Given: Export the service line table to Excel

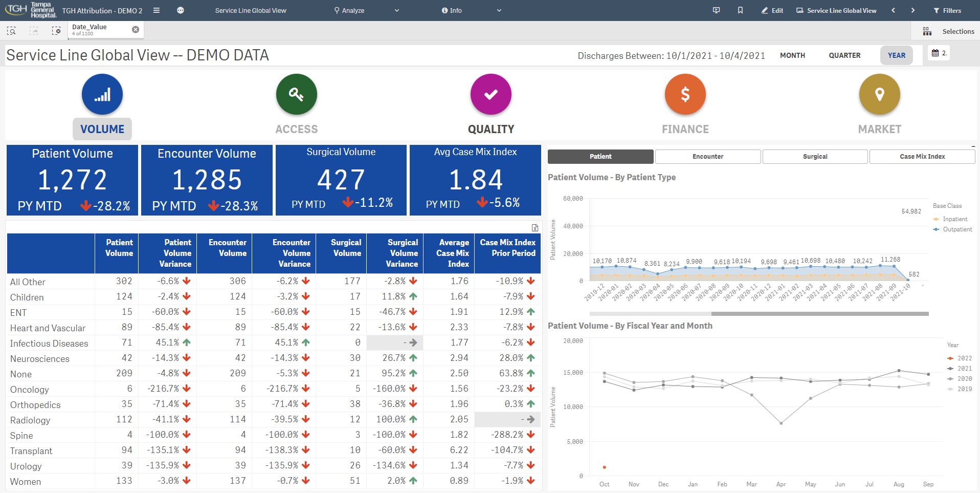Looking at the screenshot, I should (534, 227).
